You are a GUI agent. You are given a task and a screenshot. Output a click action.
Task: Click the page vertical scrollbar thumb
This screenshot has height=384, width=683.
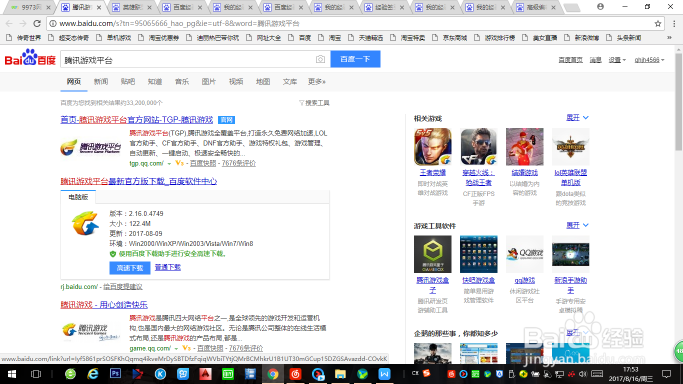678,102
